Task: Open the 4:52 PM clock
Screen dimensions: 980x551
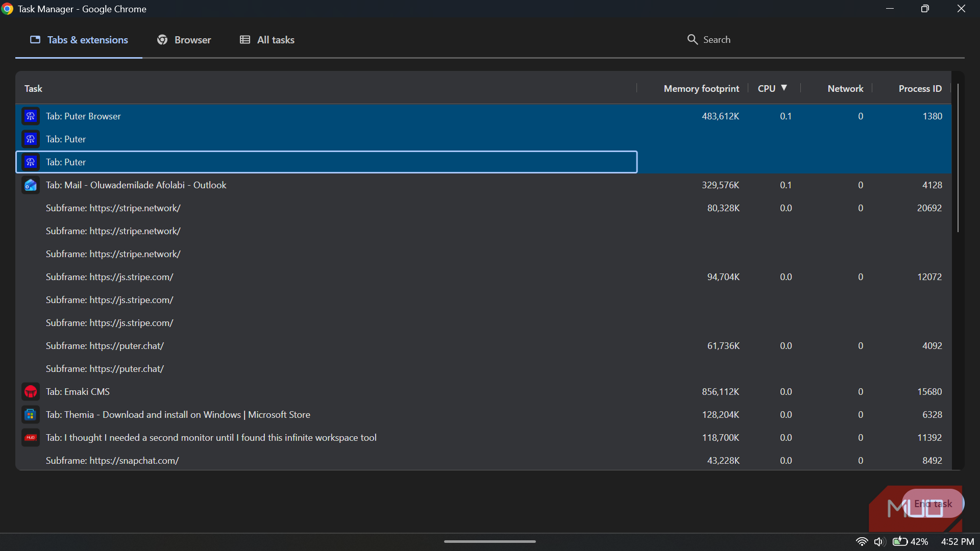Action: click(958, 542)
